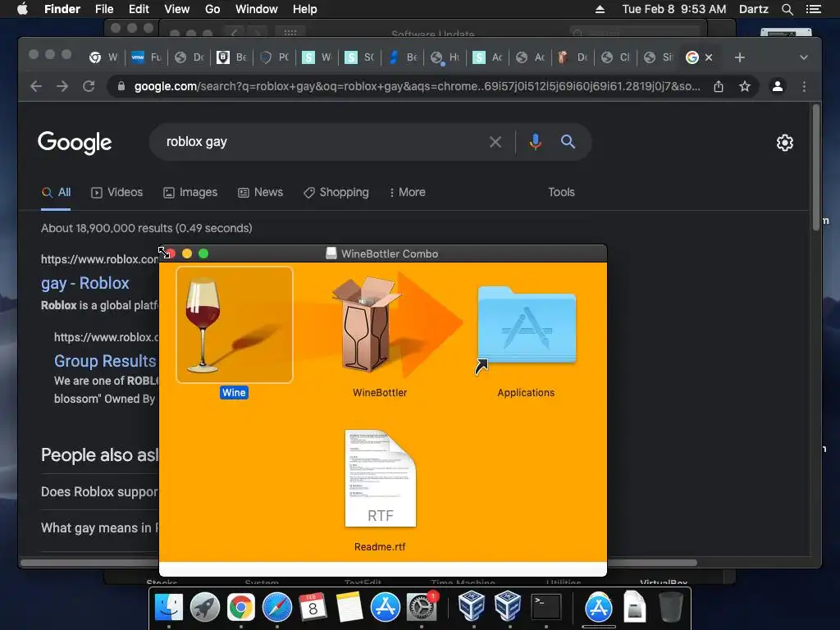Open the View menu
Viewport: 840px width, 630px height.
177,9
